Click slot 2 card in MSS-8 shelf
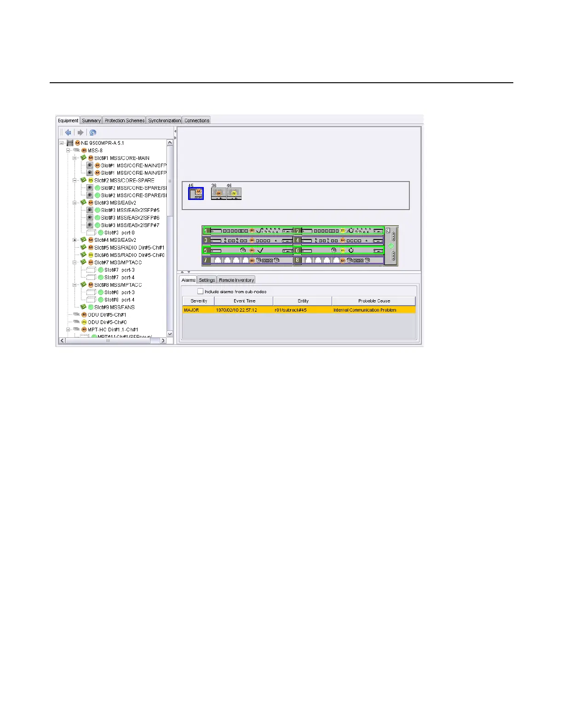563x728 pixels. point(339,230)
